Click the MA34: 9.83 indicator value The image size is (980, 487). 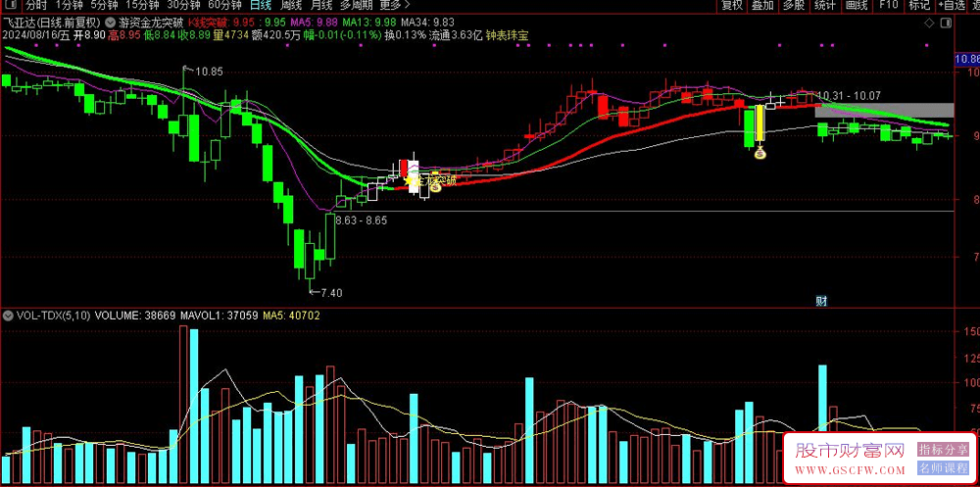[427, 22]
